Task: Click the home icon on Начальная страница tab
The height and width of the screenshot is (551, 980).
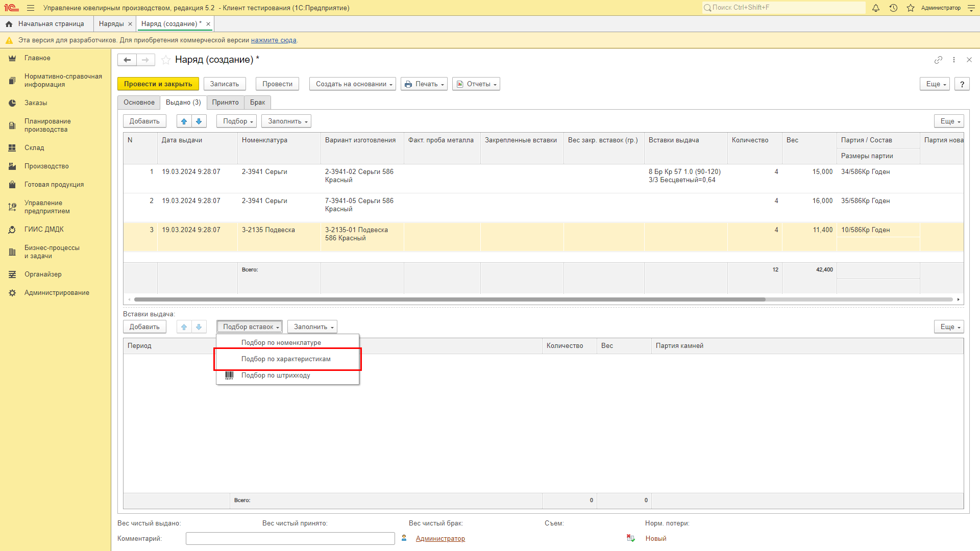Action: pos(9,24)
